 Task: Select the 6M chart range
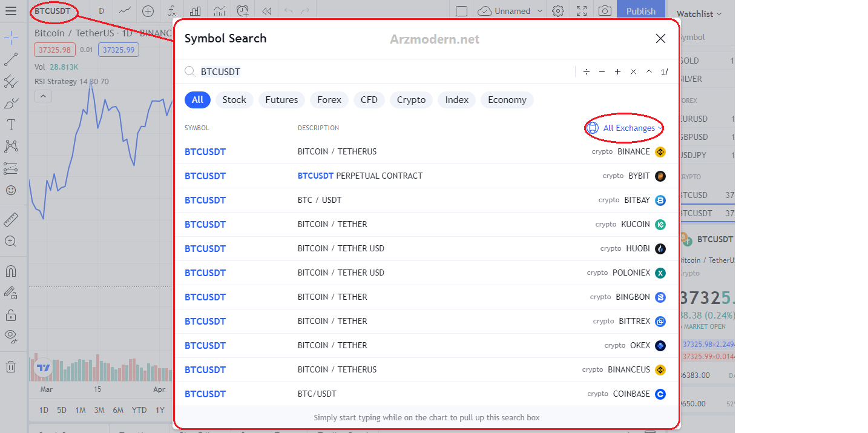coord(118,410)
